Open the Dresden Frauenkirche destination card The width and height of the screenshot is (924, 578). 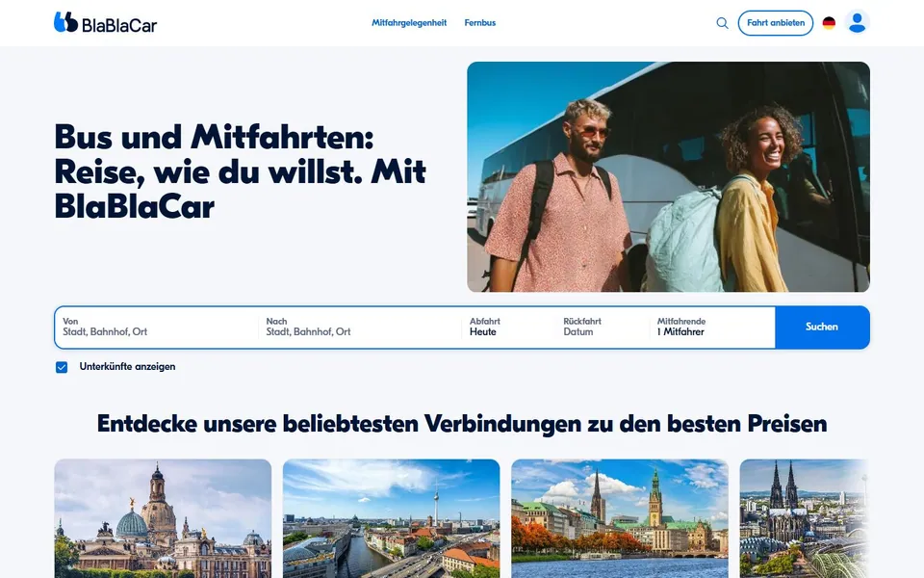point(163,518)
